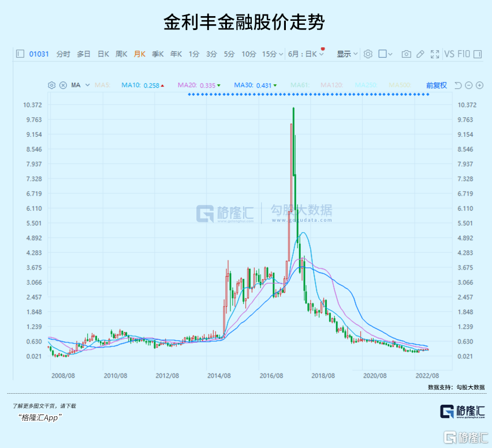Toggle the left sidebar panel icon
The width and height of the screenshot is (492, 448).
pyautogui.click(x=20, y=54)
